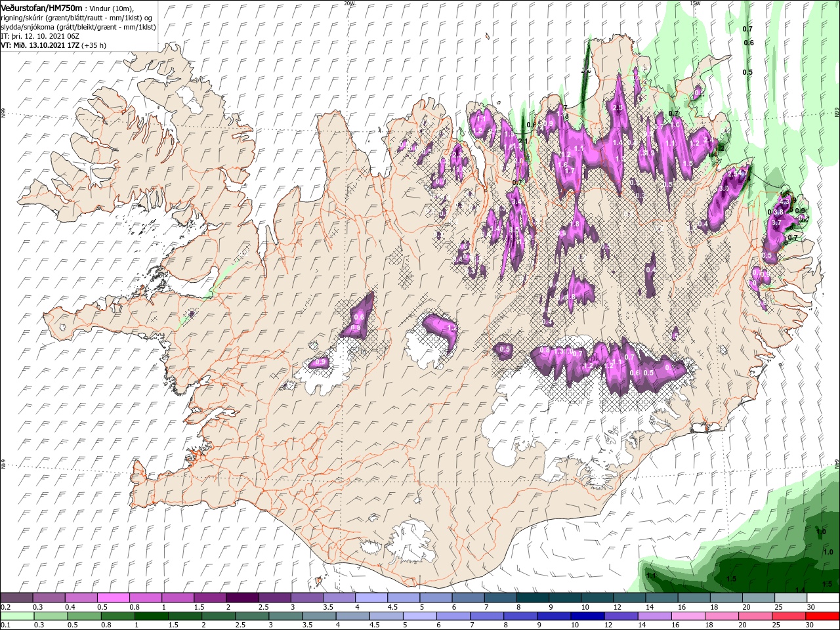
Task: Select lower legend swatch between 0.1 and 0.3
Action: (17, 616)
